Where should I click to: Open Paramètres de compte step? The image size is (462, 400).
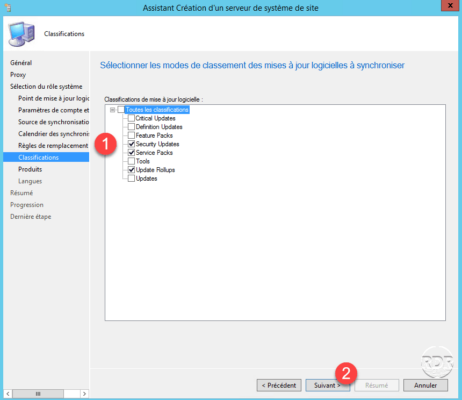coord(53,110)
